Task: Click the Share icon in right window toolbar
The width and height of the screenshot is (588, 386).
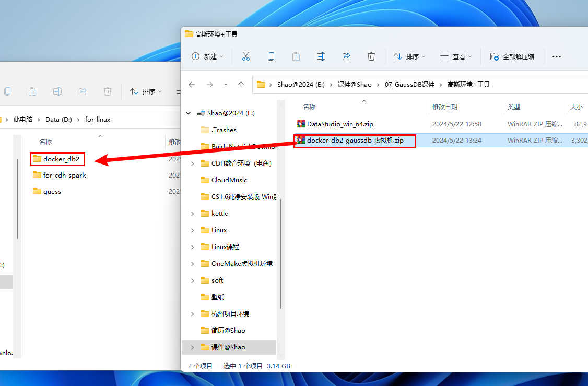Action: tap(346, 56)
